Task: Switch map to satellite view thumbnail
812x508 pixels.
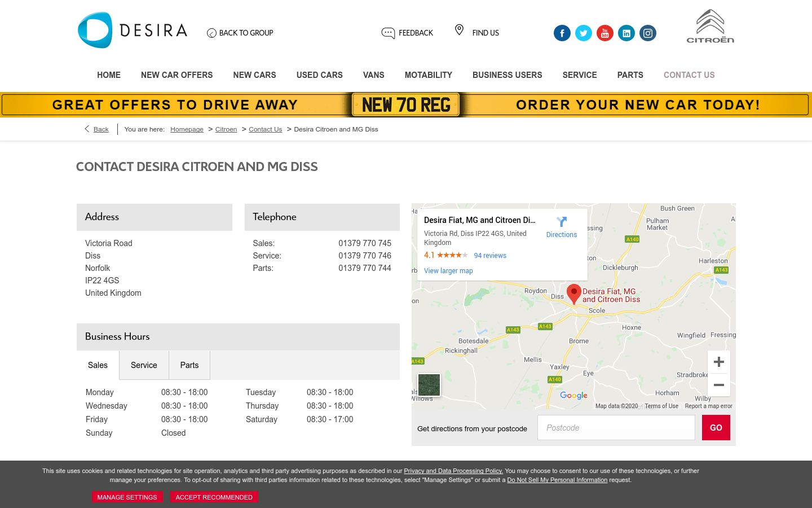Action: click(x=429, y=385)
